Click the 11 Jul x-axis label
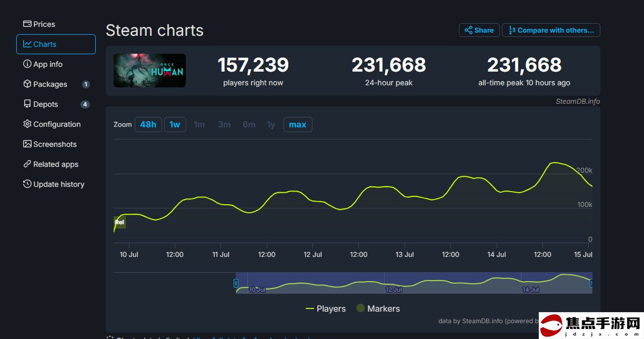The height and width of the screenshot is (339, 644). tap(221, 254)
